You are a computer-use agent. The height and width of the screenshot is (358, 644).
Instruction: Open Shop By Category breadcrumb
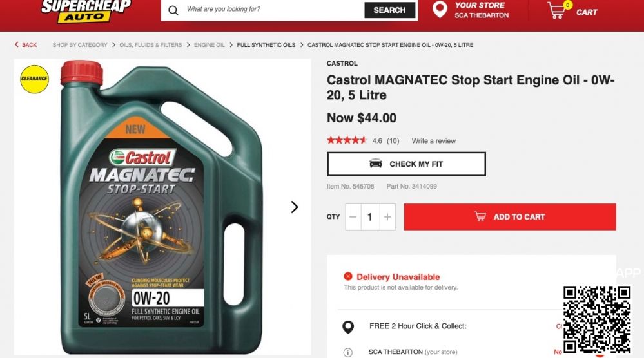coord(80,45)
